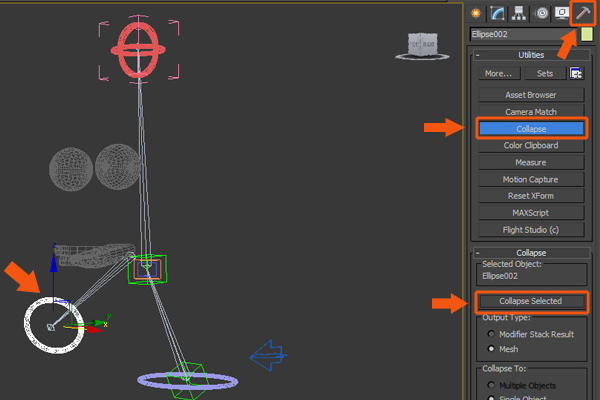Image resolution: width=600 pixels, height=400 pixels.
Task: Click the blue Z axis gizmo arrow
Action: 54,263
